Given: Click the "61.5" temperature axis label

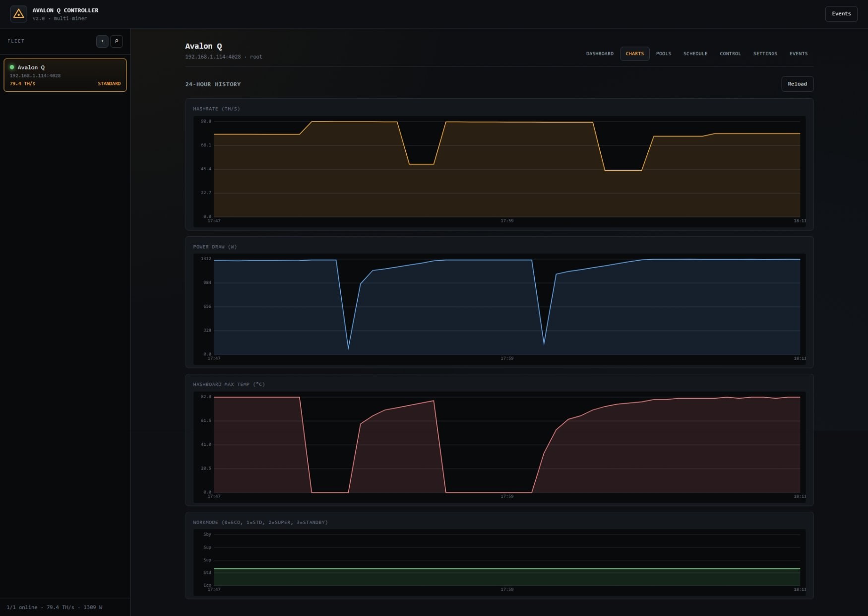Looking at the screenshot, I should click(206, 420).
